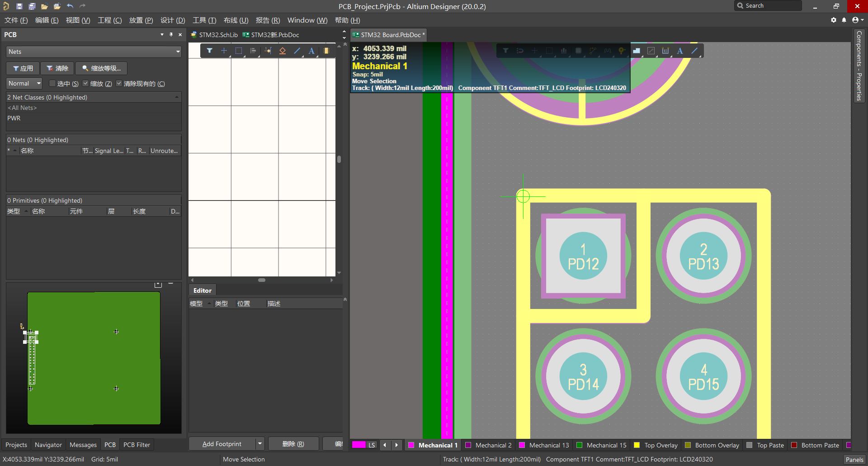868x466 pixels.
Task: Click the 清除 clear button
Action: 57,68
